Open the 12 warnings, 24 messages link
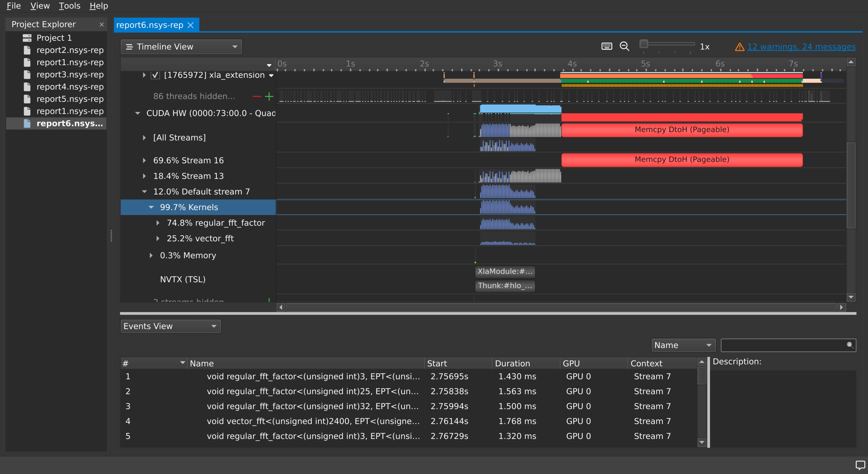 point(801,47)
